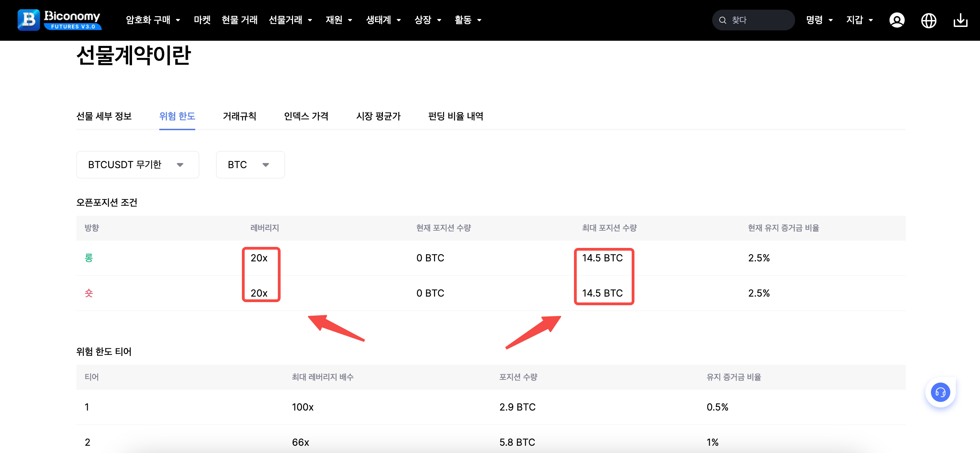Click the 2.5% ratio in the 롱 row

click(x=759, y=258)
